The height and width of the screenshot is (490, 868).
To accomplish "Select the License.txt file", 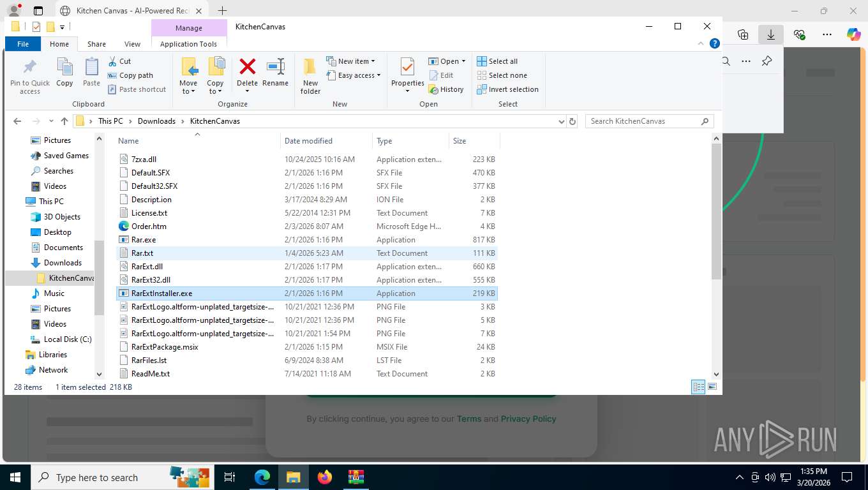I will (307, 213).
